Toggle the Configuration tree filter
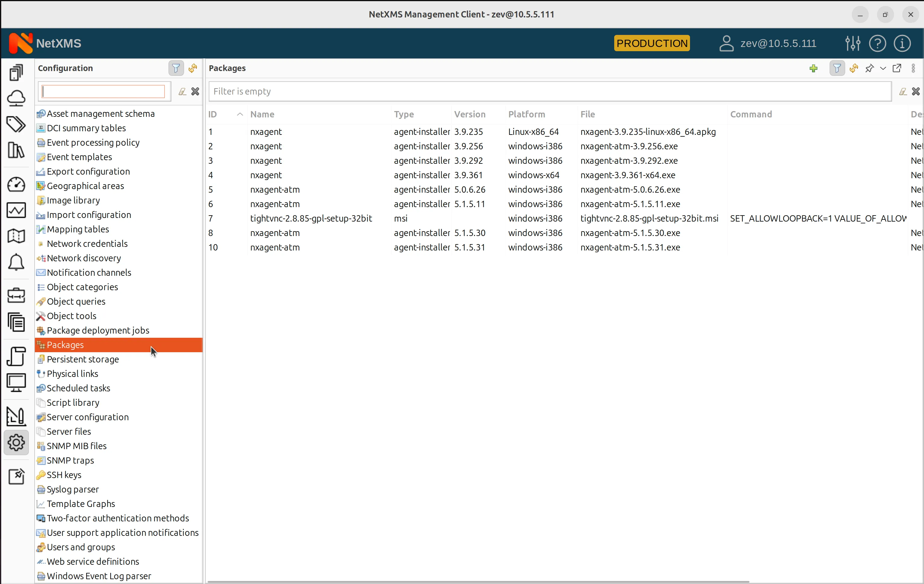924x584 pixels. (x=176, y=68)
